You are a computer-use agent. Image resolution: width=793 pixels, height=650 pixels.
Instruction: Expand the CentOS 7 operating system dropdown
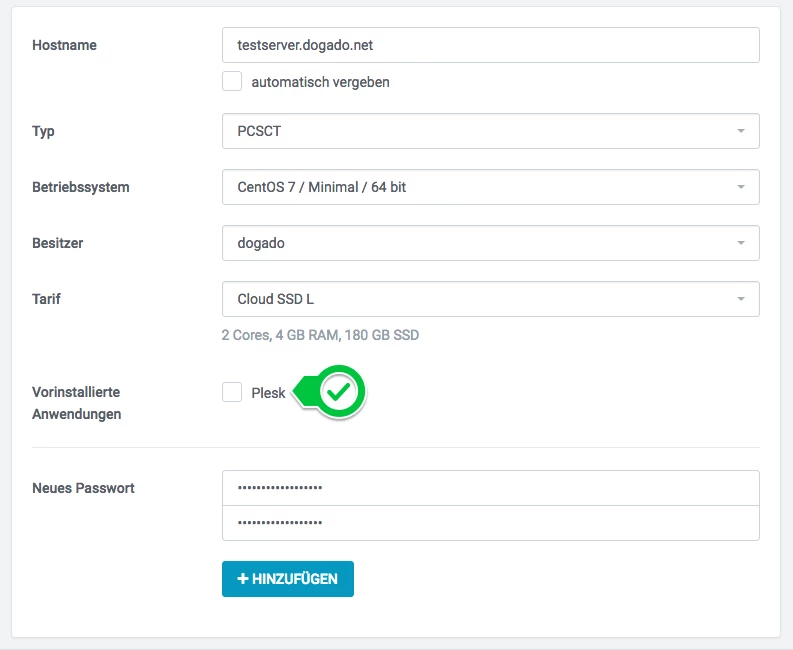[480, 187]
